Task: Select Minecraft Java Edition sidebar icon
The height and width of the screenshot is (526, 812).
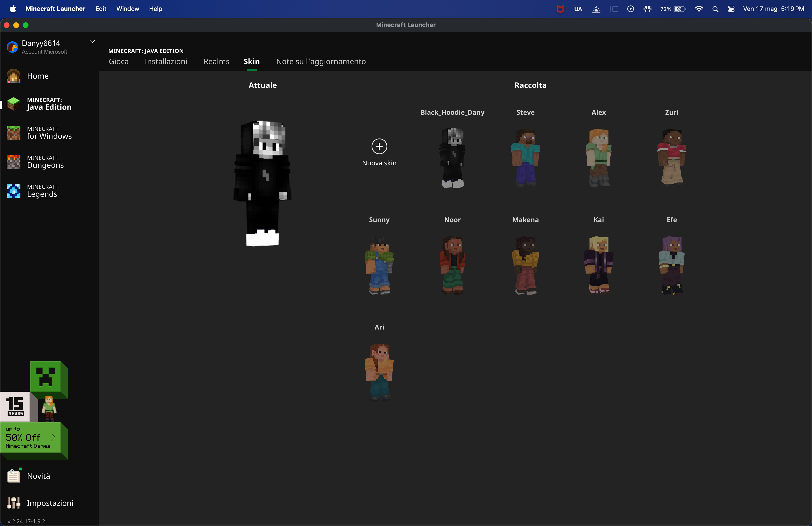Action: click(x=14, y=104)
